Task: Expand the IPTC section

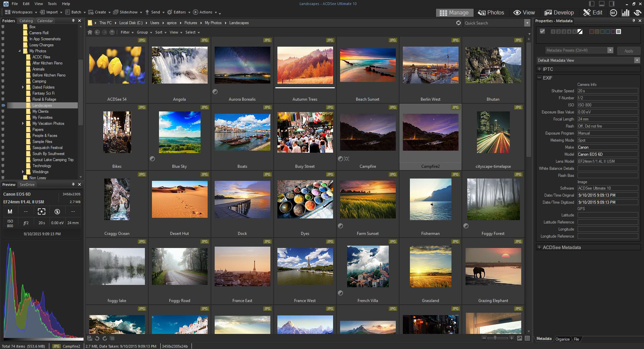Action: pos(539,69)
